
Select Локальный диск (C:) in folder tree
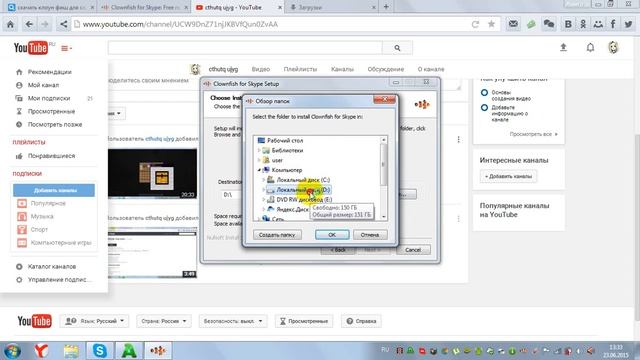[303, 180]
